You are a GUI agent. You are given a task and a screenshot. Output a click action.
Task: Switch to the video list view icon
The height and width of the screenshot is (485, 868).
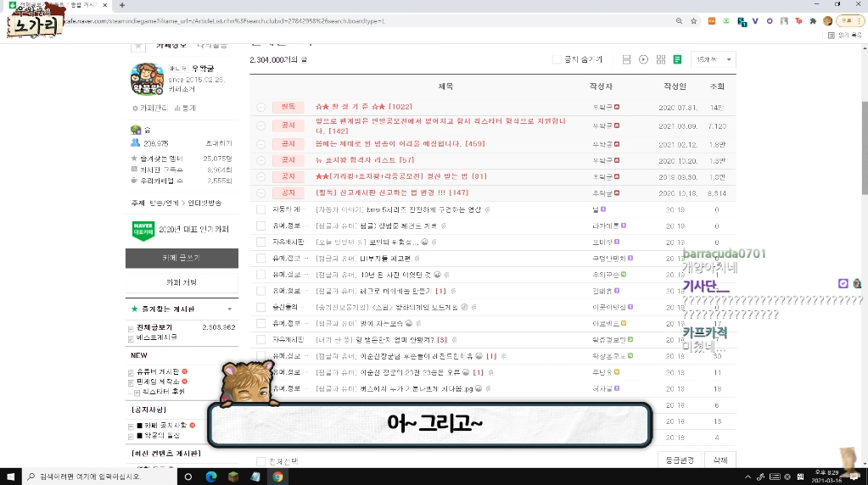coord(643,59)
